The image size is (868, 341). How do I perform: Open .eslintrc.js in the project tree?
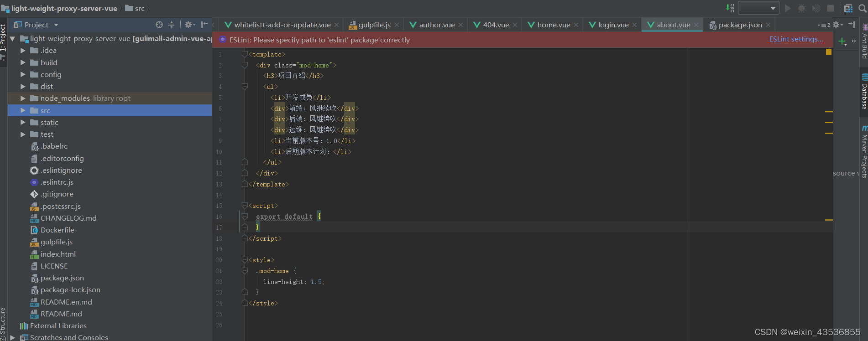pyautogui.click(x=57, y=182)
